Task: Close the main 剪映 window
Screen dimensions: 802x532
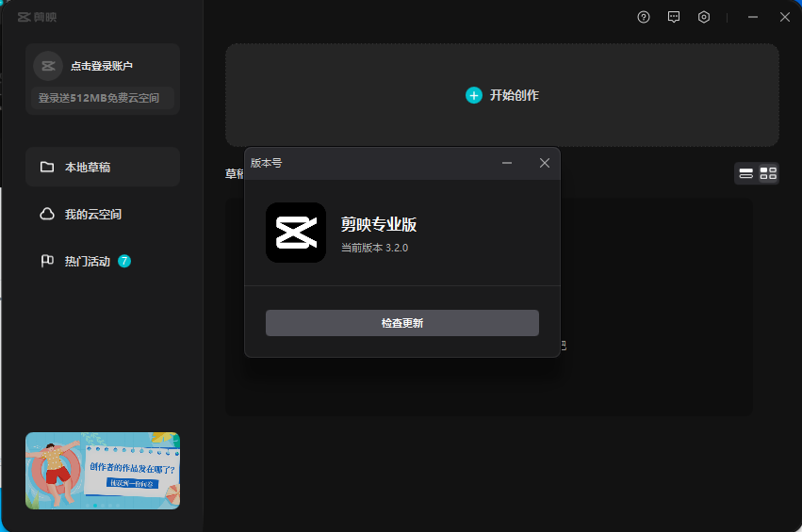Action: click(785, 17)
